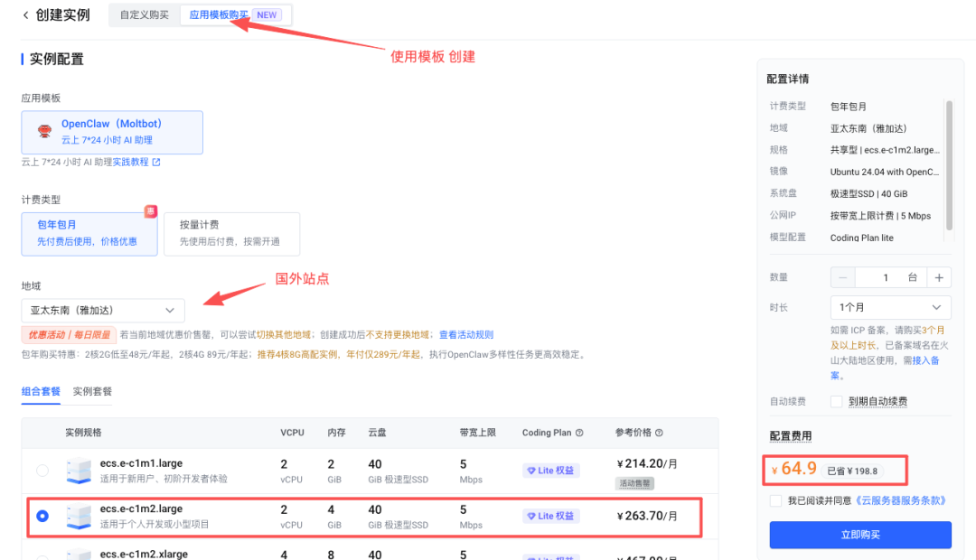Click the 切换其他地域 link
This screenshot has height=560, width=976.
pyautogui.click(x=283, y=335)
